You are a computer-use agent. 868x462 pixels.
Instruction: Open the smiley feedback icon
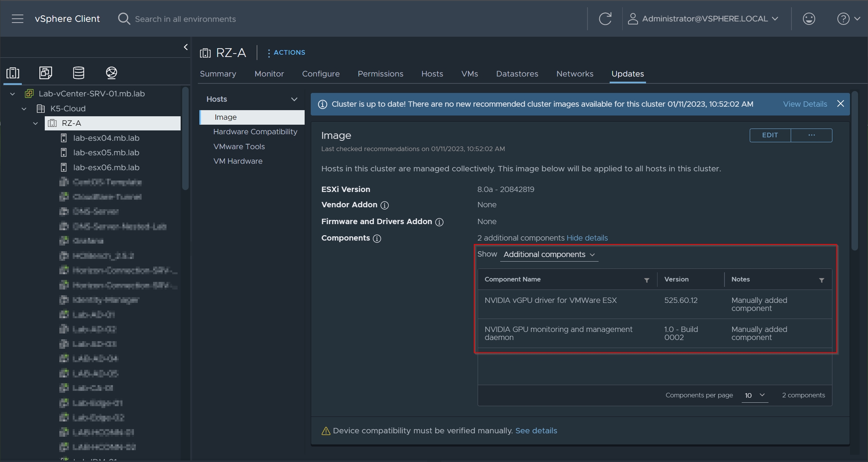coord(809,19)
